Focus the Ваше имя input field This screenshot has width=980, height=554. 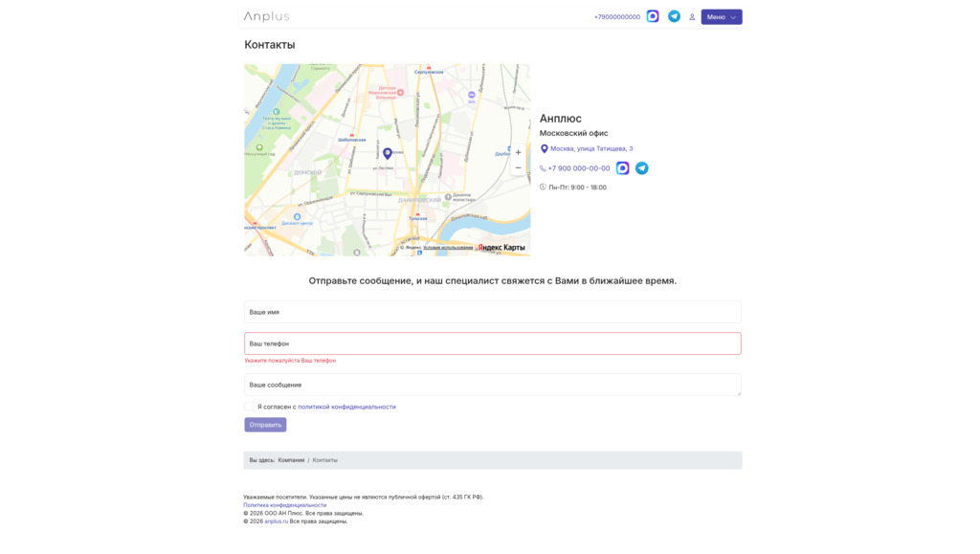[492, 312]
